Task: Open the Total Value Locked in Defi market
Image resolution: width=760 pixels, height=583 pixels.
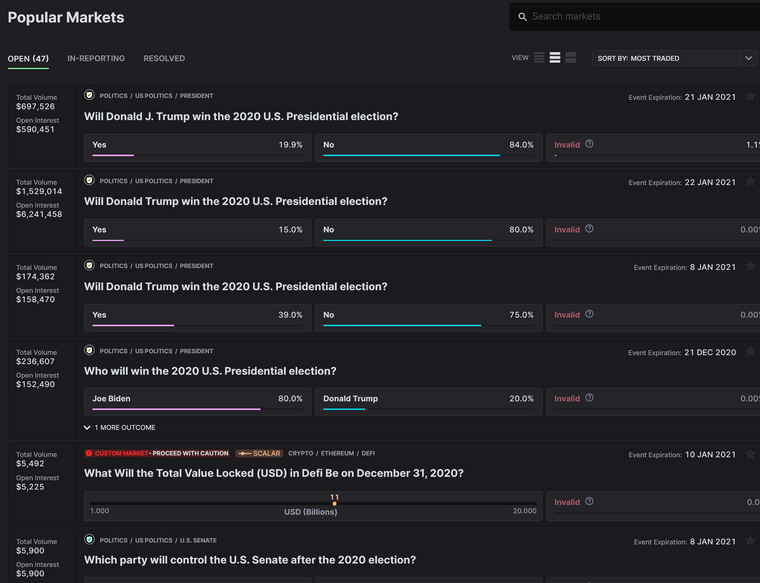Action: click(274, 473)
